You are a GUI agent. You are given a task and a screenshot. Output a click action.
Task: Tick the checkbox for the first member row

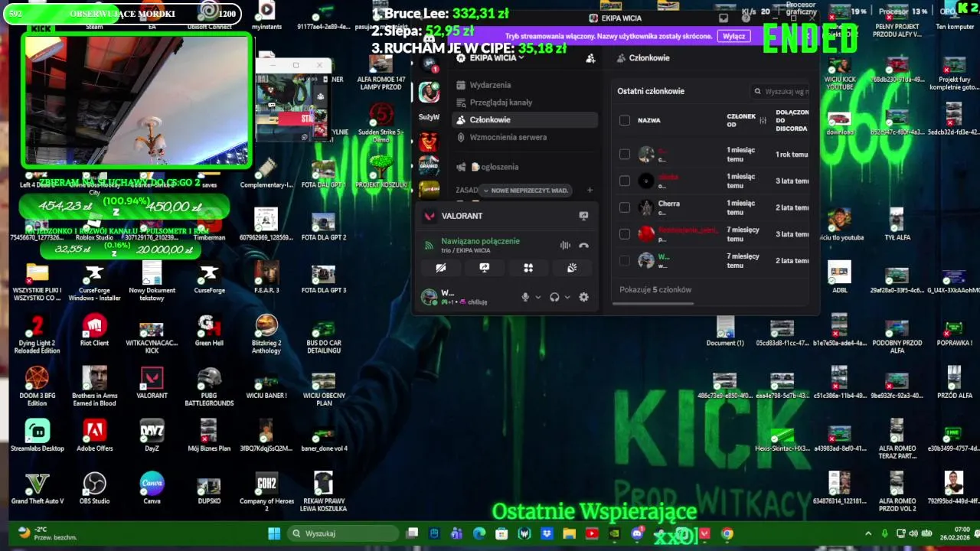click(625, 155)
